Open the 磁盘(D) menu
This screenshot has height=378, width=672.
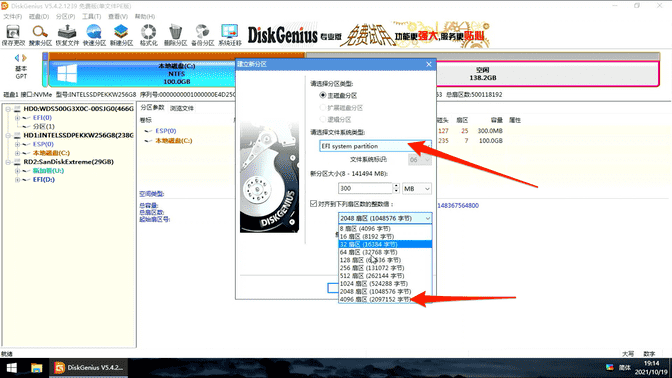pyautogui.click(x=39, y=16)
